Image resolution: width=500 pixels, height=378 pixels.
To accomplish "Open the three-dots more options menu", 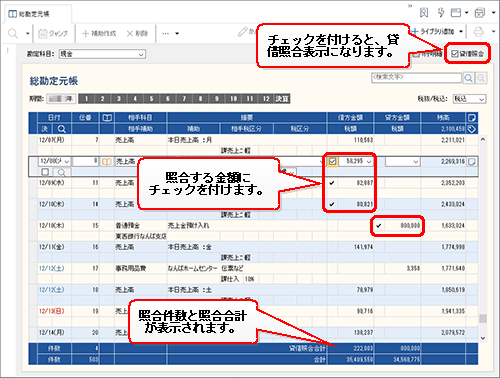I will [x=166, y=33].
